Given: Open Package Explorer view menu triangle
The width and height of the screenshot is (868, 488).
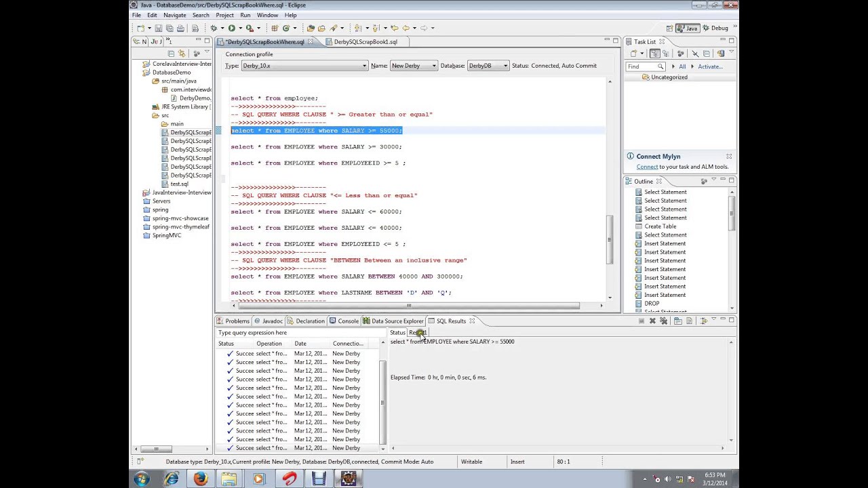Looking at the screenshot, I should 207,52.
